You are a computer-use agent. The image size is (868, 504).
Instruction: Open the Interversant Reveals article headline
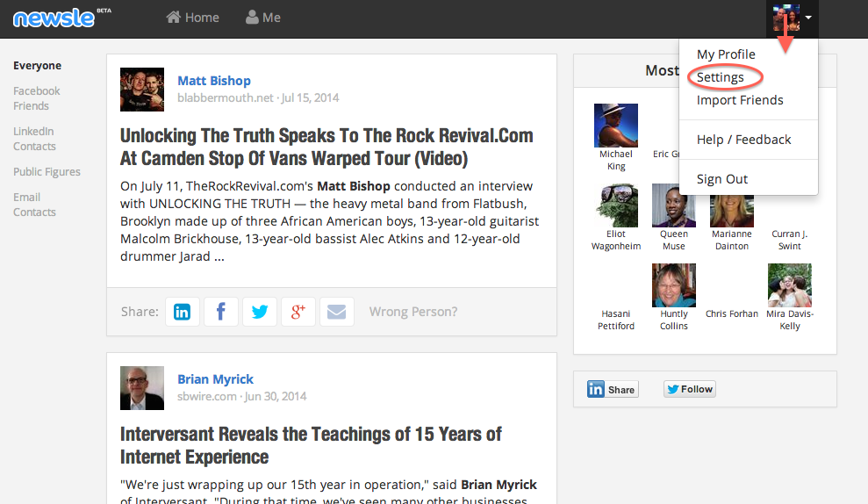[x=311, y=445]
